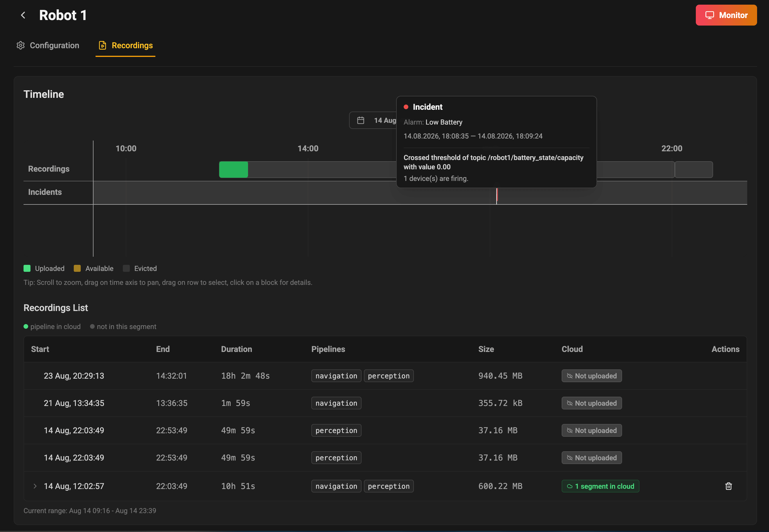The width and height of the screenshot is (769, 532).
Task: Select the rightmost evicted recording block
Action: click(x=694, y=169)
